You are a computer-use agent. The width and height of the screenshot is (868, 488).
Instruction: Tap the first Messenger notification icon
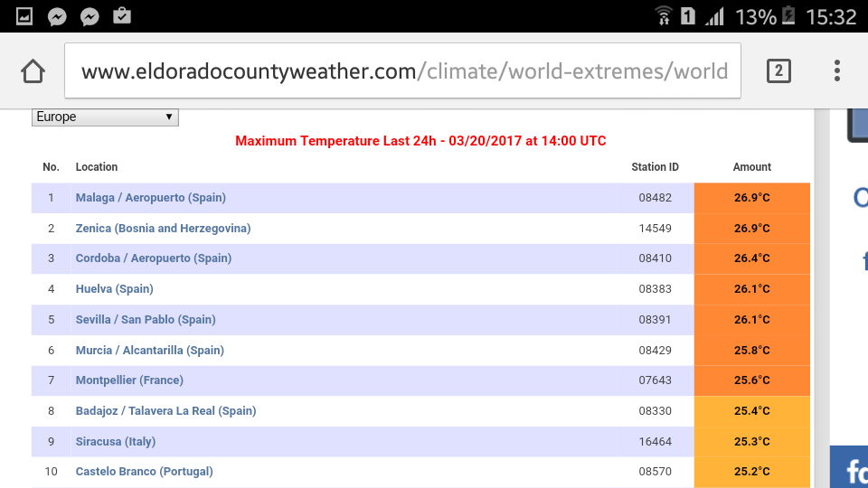pyautogui.click(x=56, y=16)
